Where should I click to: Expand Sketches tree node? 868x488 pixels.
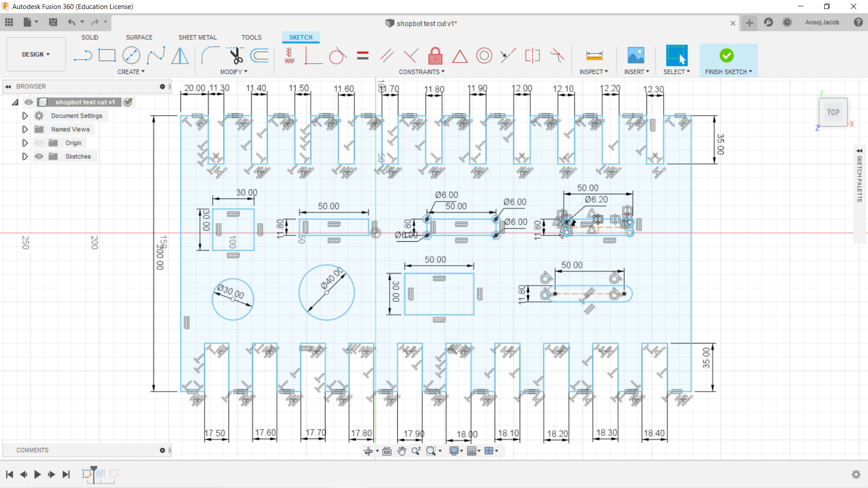coord(25,156)
